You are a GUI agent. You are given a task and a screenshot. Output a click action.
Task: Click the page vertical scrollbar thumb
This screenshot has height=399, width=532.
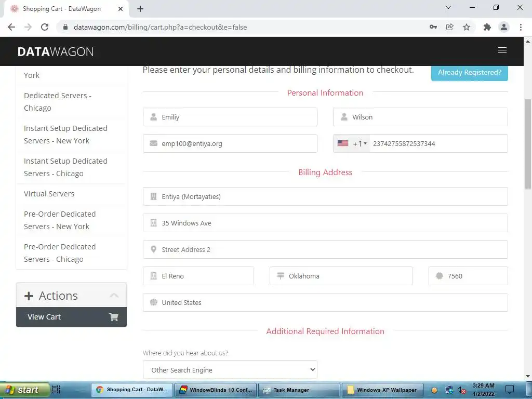click(528, 144)
